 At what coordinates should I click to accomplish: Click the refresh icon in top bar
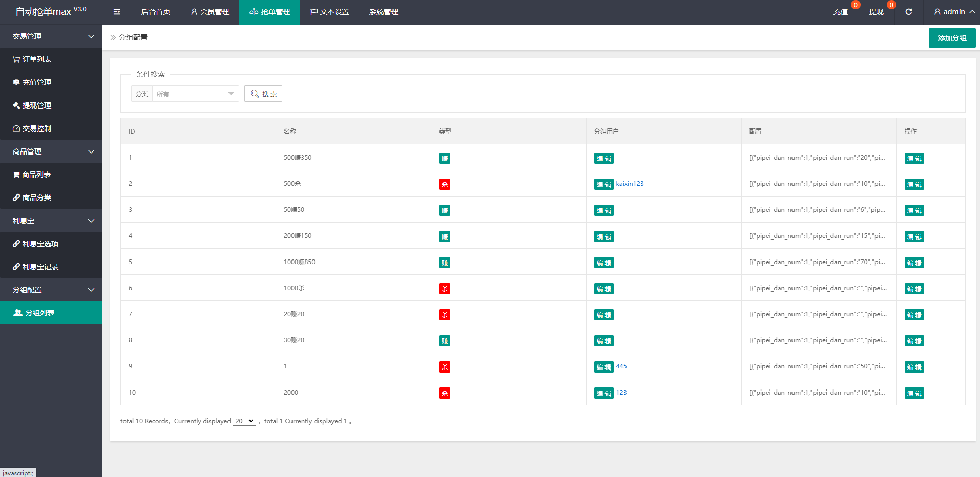908,12
